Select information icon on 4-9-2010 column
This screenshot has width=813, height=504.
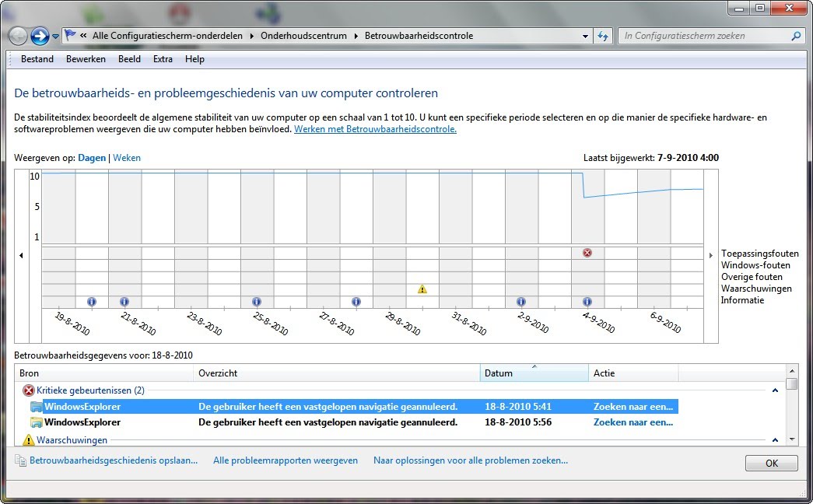tap(587, 301)
